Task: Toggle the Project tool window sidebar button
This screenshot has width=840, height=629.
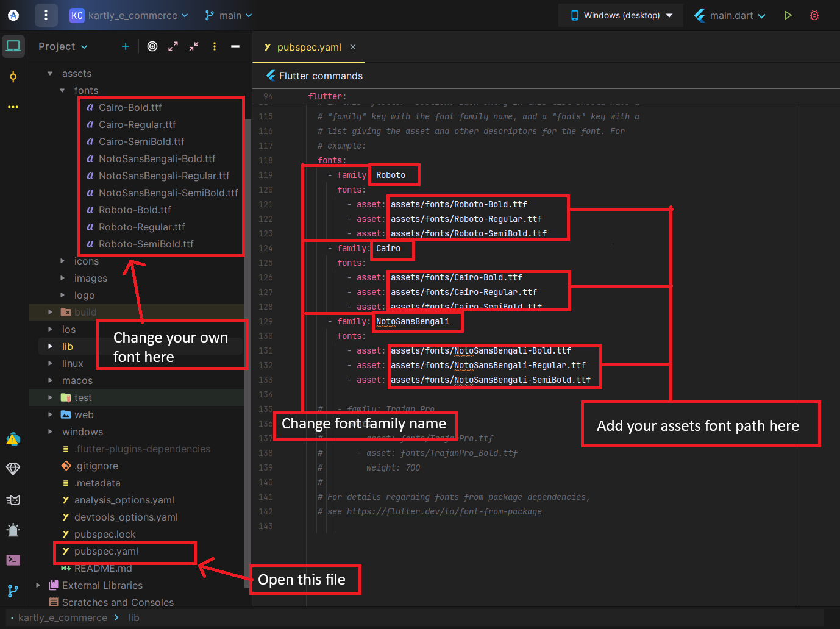Action: [13, 46]
